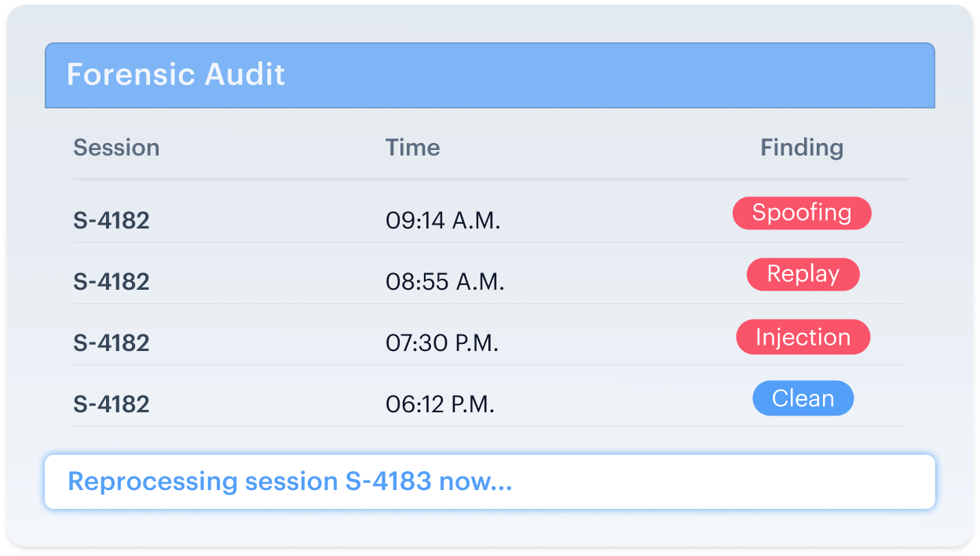Click the Forensic Audit title text
The height and width of the screenshot is (556, 980).
pos(176,75)
